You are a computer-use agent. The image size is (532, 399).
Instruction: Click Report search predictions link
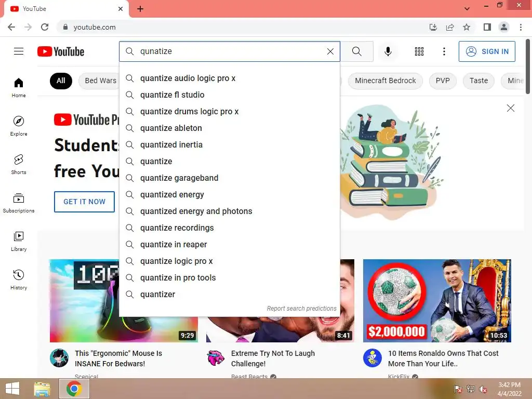pyautogui.click(x=301, y=309)
